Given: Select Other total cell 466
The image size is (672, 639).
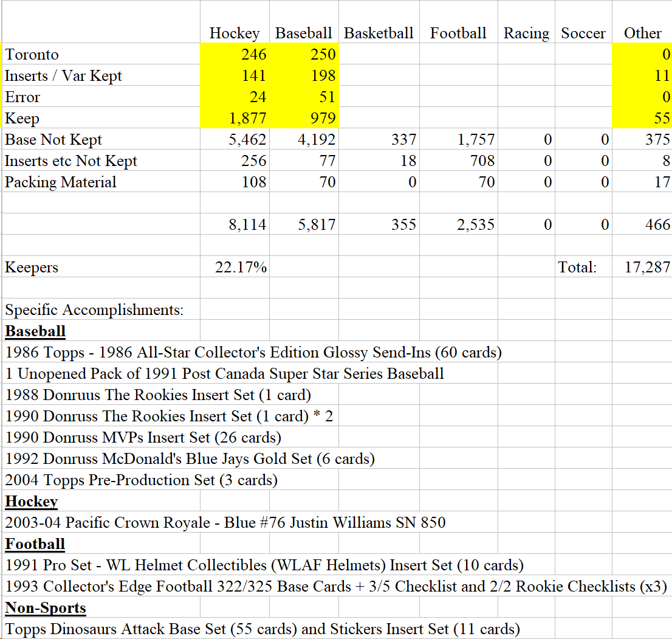Looking at the screenshot, I should 642,224.
